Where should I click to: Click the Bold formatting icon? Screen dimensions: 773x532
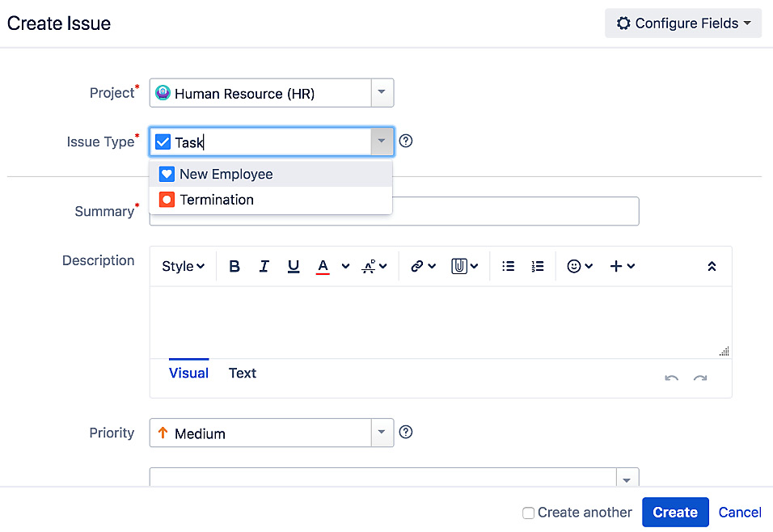(x=234, y=266)
